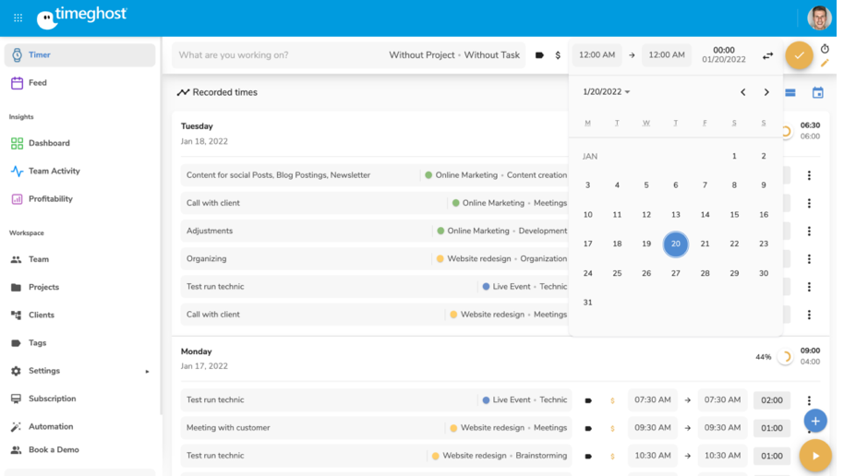The image size is (868, 476).
Task: Go to next month in calendar
Action: pos(766,92)
